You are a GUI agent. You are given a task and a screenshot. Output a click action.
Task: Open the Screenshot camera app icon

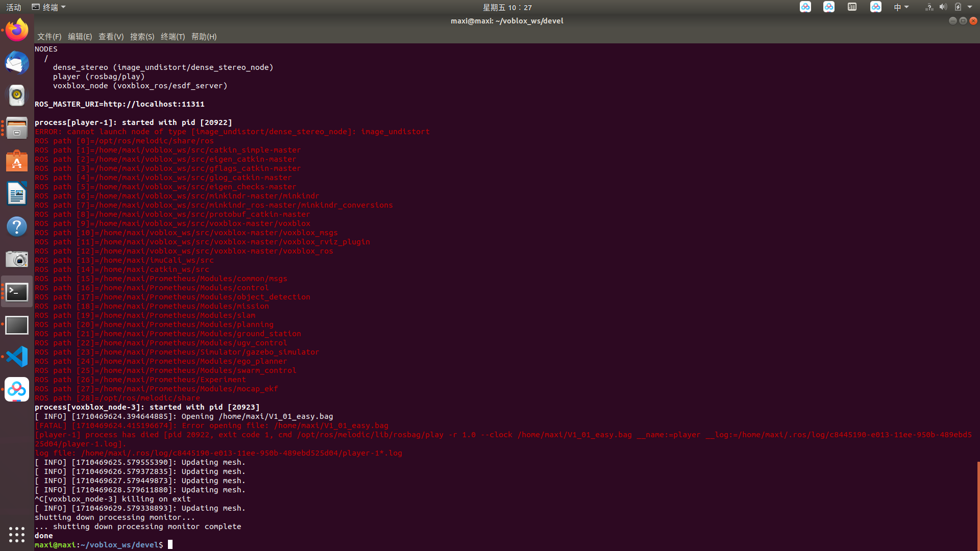click(17, 259)
